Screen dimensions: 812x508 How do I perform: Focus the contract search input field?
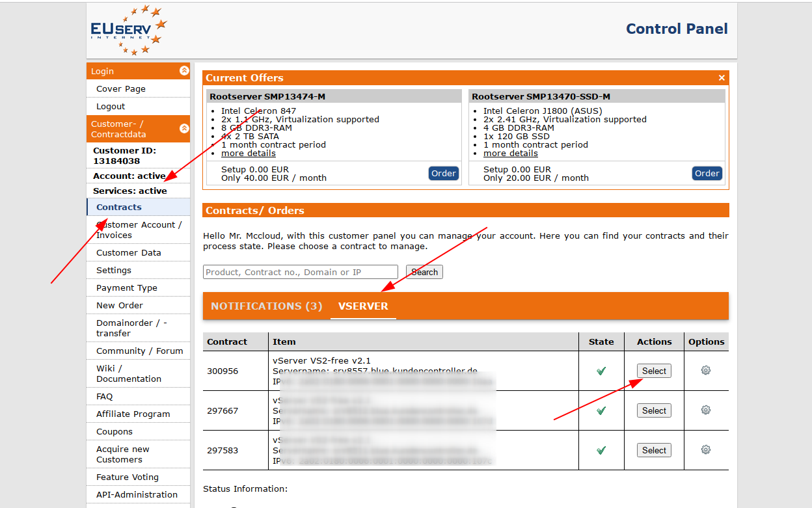[301, 272]
